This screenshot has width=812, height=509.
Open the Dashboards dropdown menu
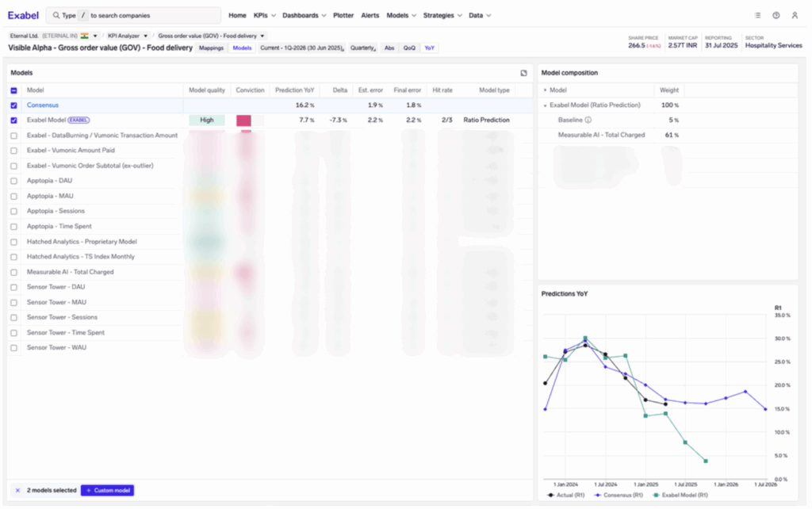click(x=304, y=16)
